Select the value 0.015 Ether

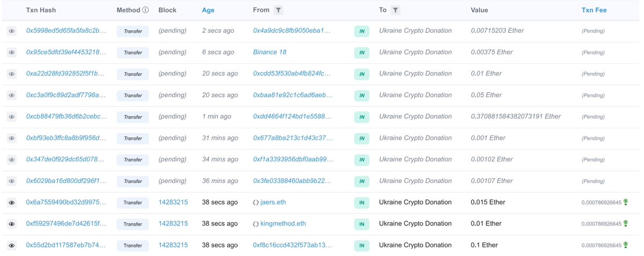coord(488,202)
